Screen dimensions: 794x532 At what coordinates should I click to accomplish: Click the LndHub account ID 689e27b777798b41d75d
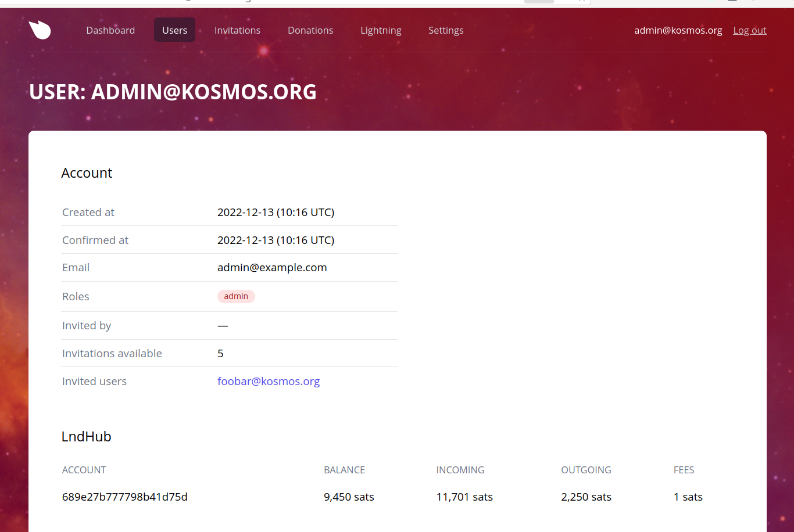click(124, 497)
